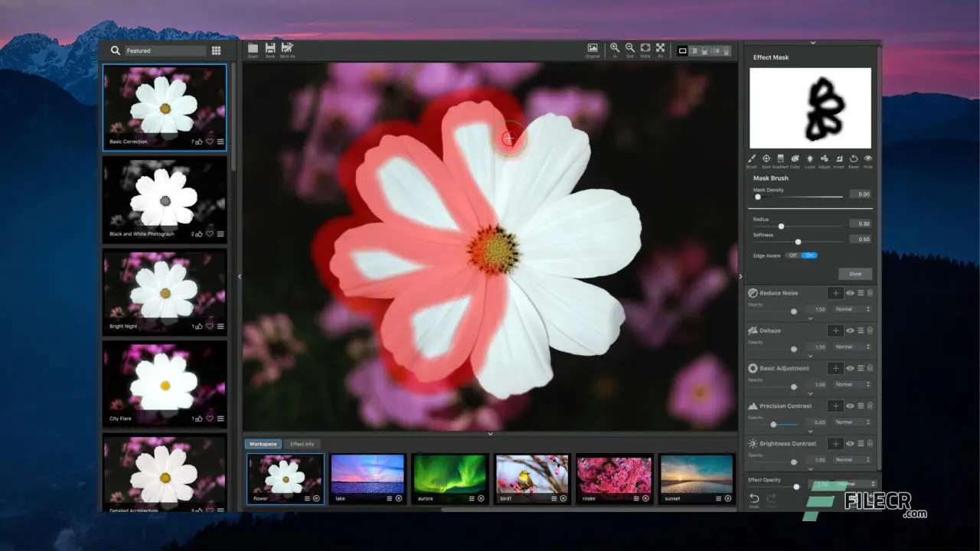
Task: Zoom In with the magnifier icon
Action: 614,48
